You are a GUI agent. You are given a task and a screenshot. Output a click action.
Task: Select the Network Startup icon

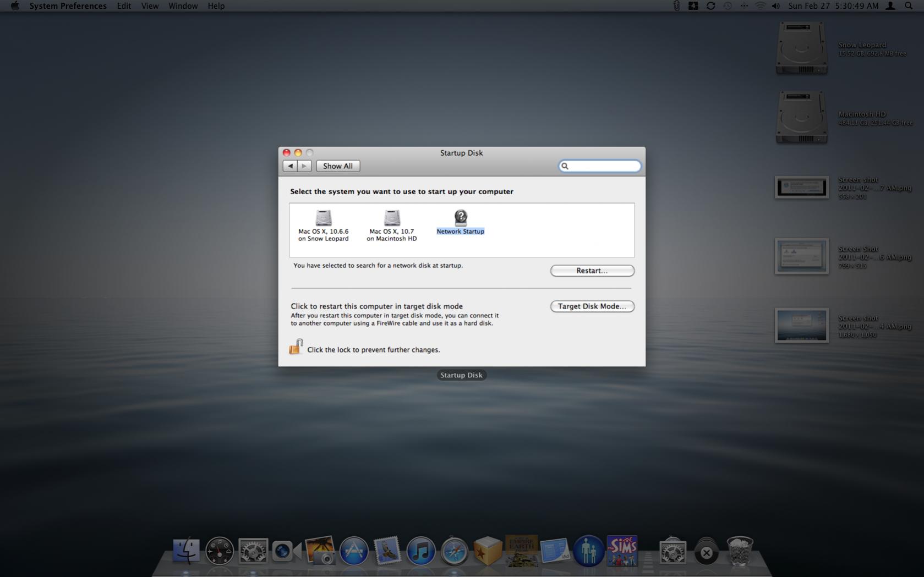[x=461, y=218]
